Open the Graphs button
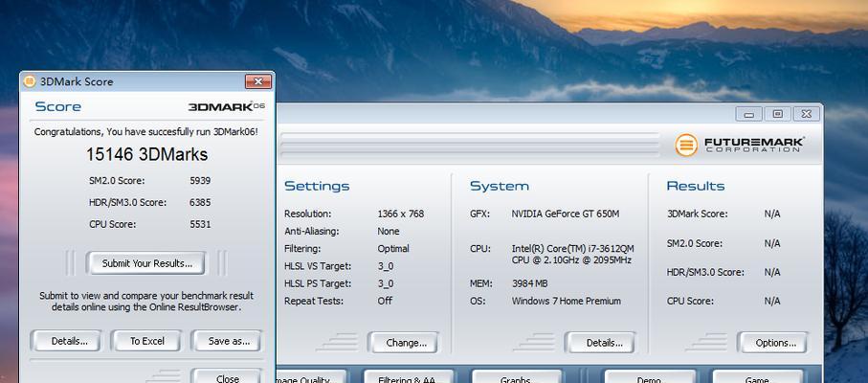The image size is (868, 383). pyautogui.click(x=517, y=377)
